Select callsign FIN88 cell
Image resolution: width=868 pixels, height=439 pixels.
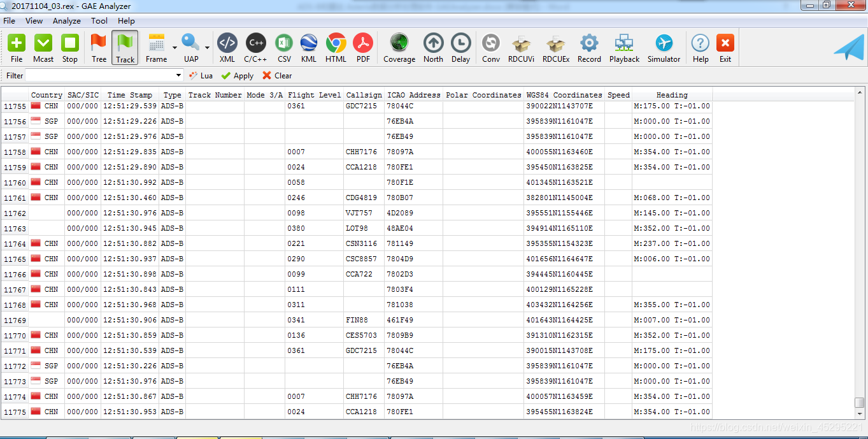coord(364,320)
